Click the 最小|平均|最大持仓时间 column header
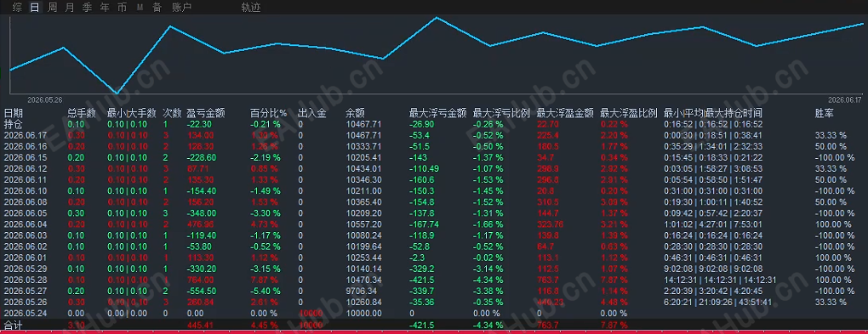868x334 pixels. (x=714, y=113)
